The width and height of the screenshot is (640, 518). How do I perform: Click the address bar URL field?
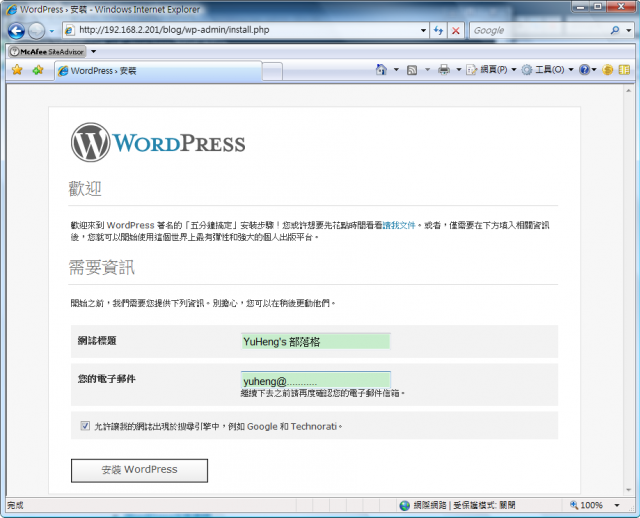[245, 30]
